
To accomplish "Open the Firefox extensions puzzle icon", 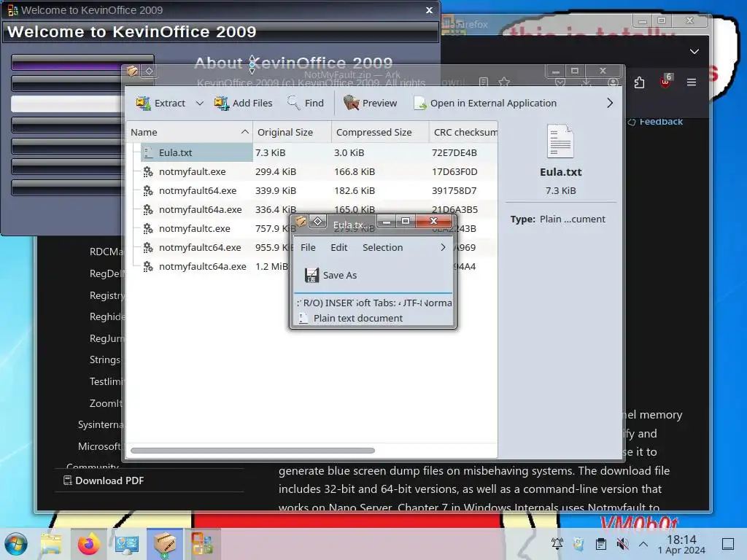I will (x=639, y=82).
